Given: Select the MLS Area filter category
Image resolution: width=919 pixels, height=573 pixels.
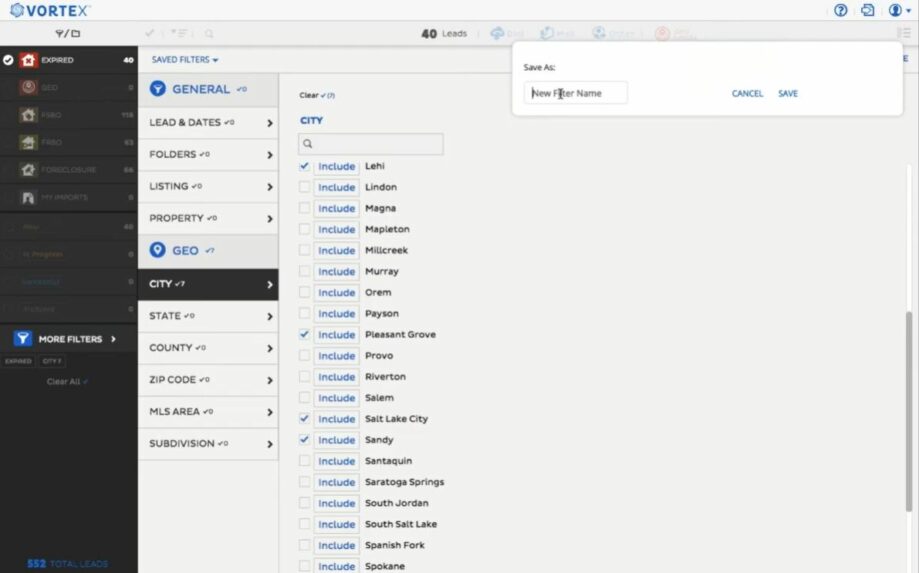Looking at the screenshot, I should (208, 412).
